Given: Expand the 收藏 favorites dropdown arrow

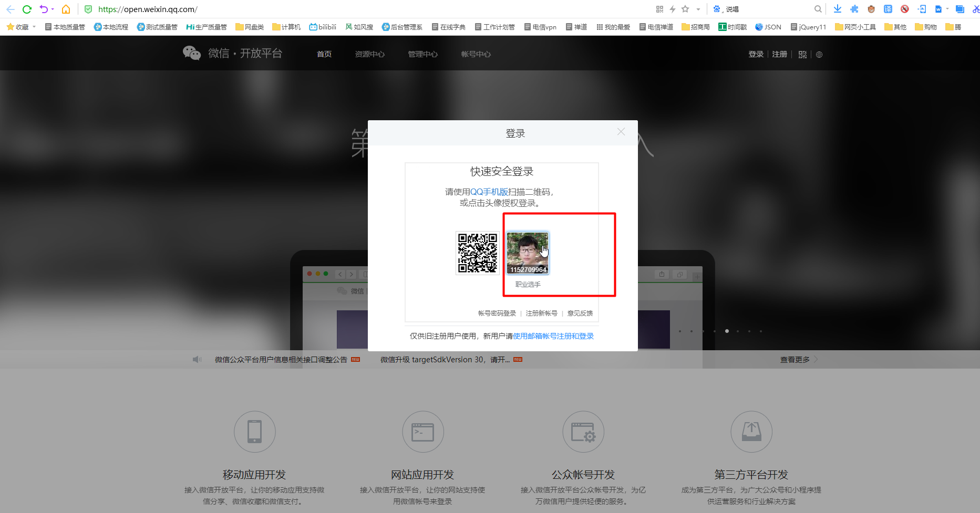Looking at the screenshot, I should pyautogui.click(x=34, y=27).
